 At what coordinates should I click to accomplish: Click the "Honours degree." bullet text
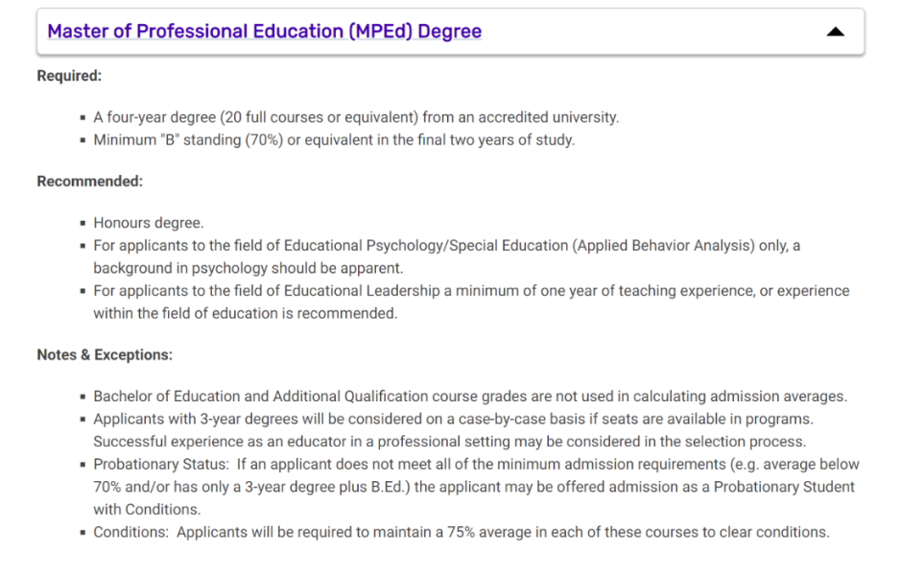click(x=149, y=223)
